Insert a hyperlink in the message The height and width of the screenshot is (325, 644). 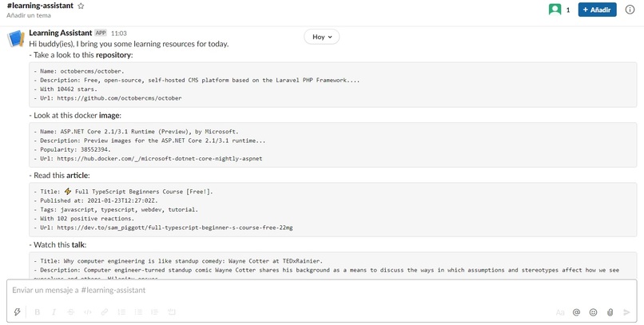105,312
